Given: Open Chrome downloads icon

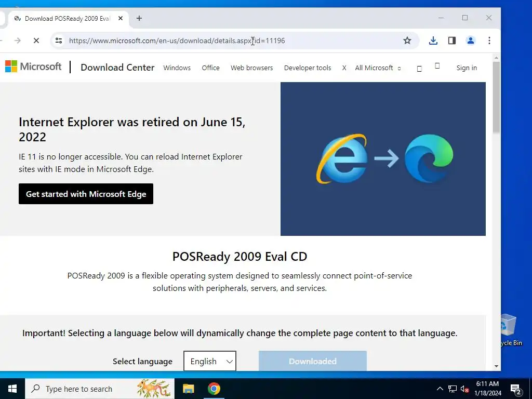Looking at the screenshot, I should [x=433, y=41].
